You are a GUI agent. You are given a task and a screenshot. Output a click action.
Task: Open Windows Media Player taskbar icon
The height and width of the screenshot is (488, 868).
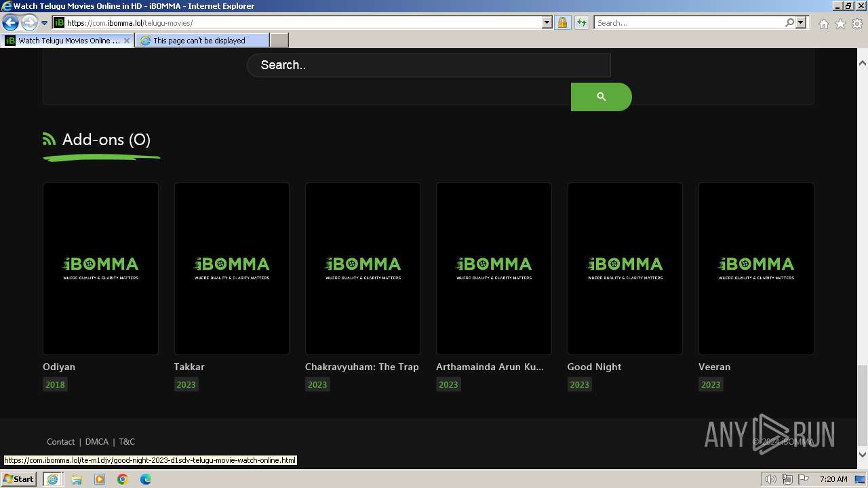pyautogui.click(x=100, y=479)
